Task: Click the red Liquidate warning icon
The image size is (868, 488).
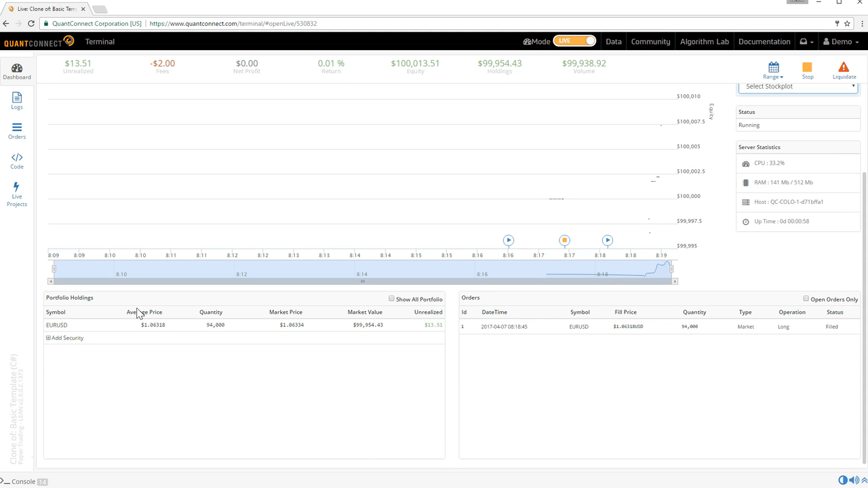Action: [844, 69]
